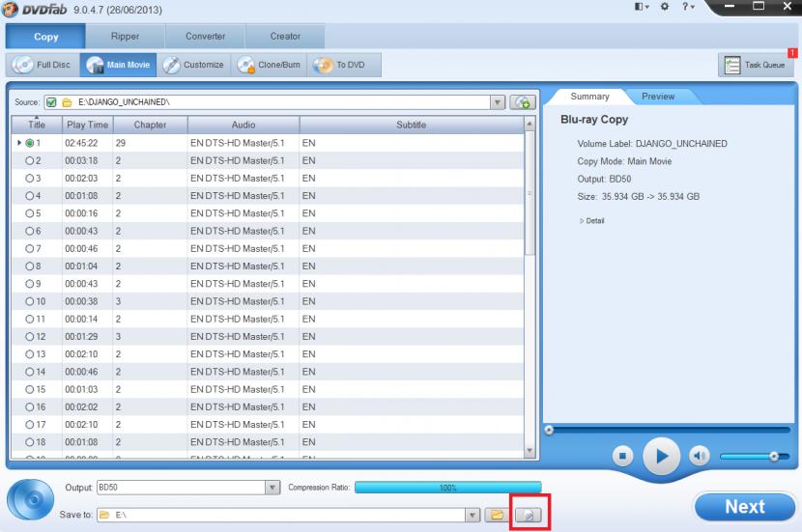Click the scroll down arrow of title list

[530, 451]
